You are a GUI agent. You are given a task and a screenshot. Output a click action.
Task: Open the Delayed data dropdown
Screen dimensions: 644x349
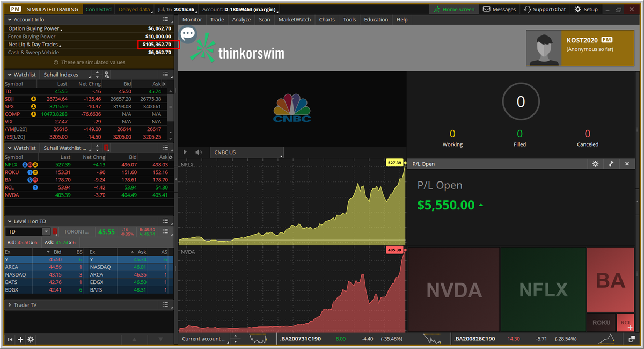point(135,9)
